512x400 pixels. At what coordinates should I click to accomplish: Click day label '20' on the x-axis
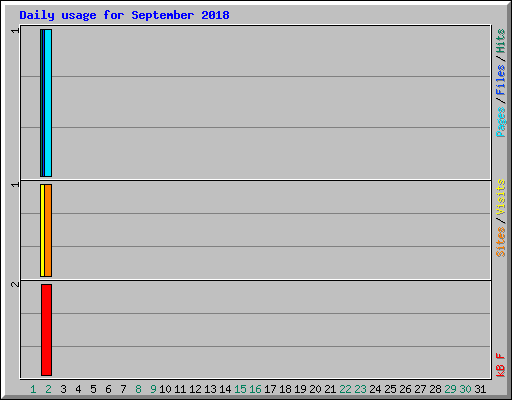tap(315, 389)
